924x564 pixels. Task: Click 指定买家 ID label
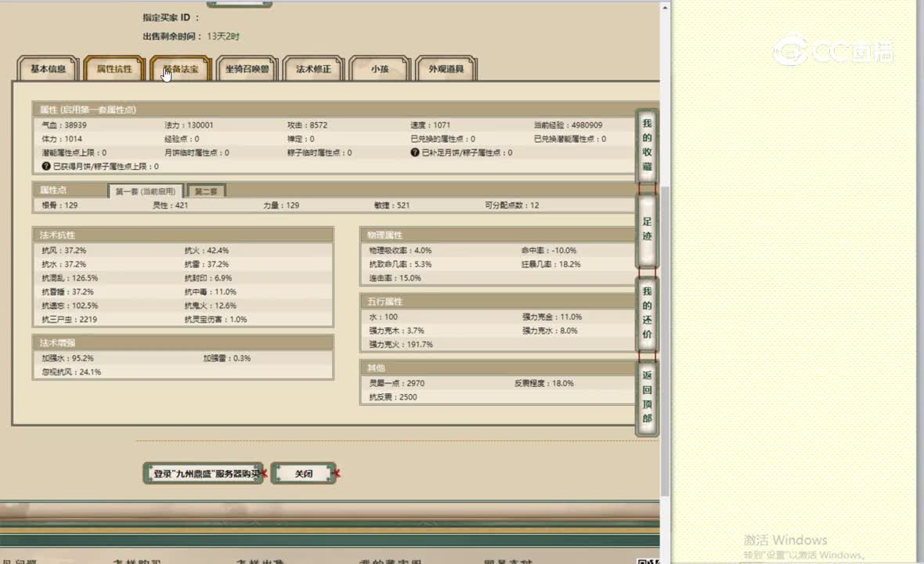coord(171,18)
